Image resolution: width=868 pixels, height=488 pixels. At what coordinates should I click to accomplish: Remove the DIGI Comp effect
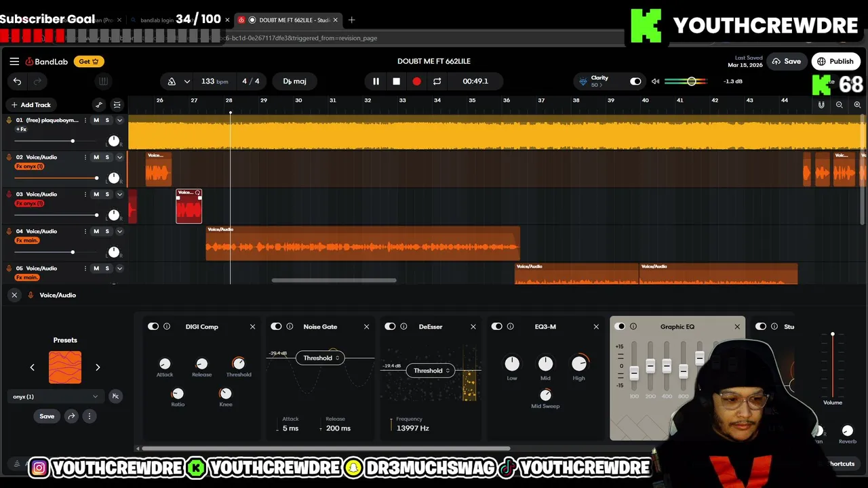[252, 327]
